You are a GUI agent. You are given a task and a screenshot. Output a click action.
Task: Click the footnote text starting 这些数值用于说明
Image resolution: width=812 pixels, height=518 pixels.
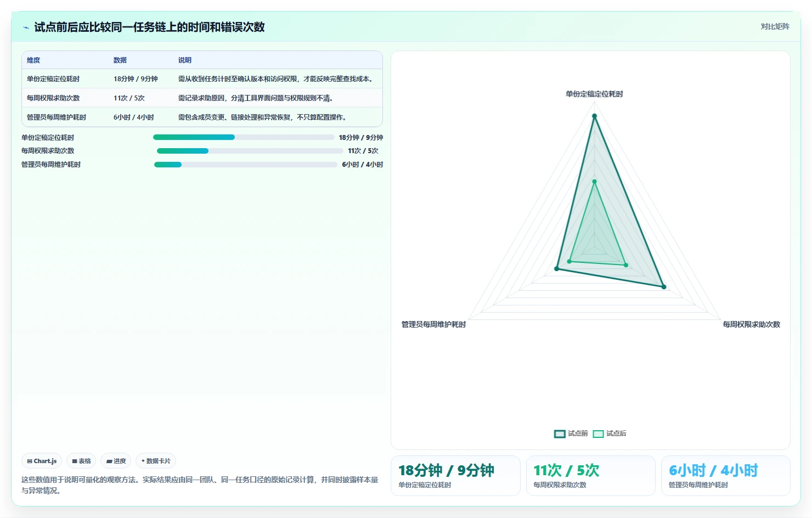(200, 485)
